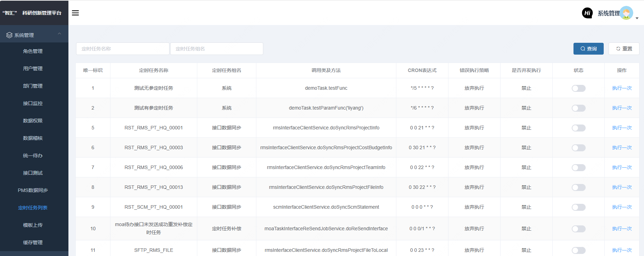The height and width of the screenshot is (256, 644).
Task: Go to 接口监控 menu item
Action: [x=33, y=103]
